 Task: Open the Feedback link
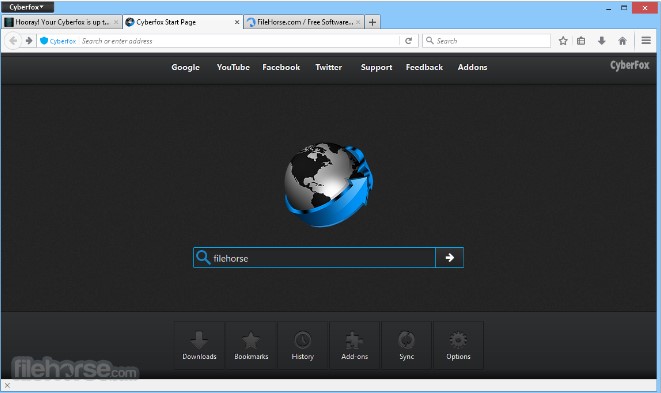click(x=424, y=67)
